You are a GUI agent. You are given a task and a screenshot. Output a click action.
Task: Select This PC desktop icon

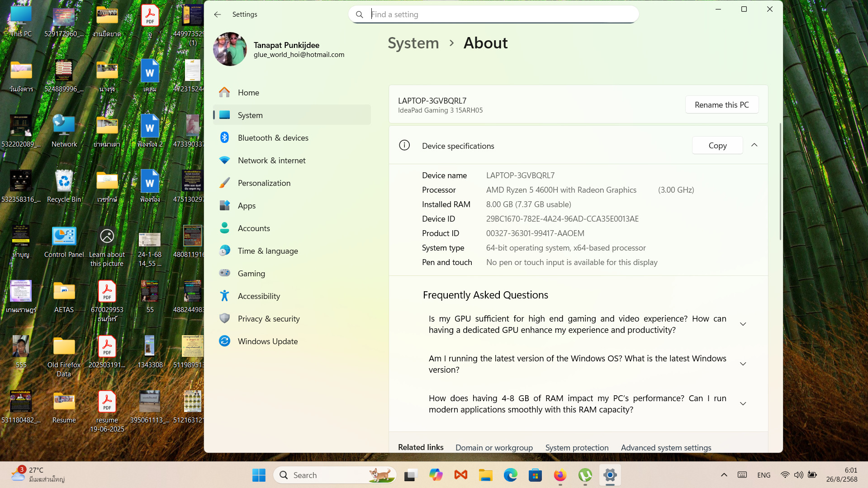(x=21, y=21)
